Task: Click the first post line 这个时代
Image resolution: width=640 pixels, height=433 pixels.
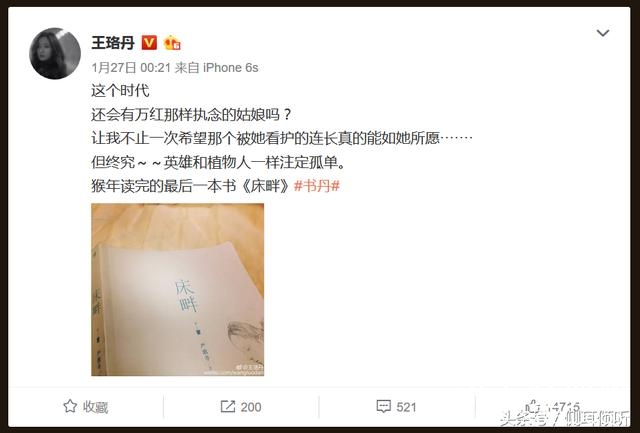Action: (x=120, y=91)
